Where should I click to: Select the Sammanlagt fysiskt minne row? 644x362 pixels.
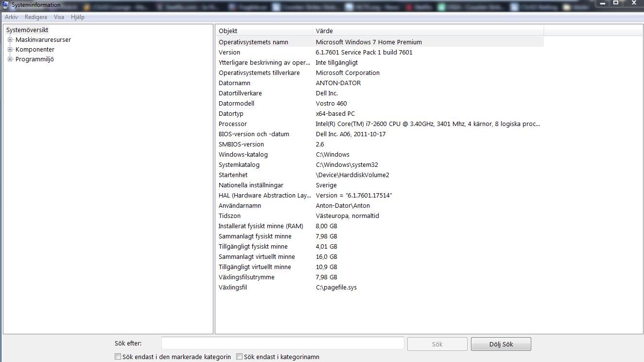click(380, 236)
